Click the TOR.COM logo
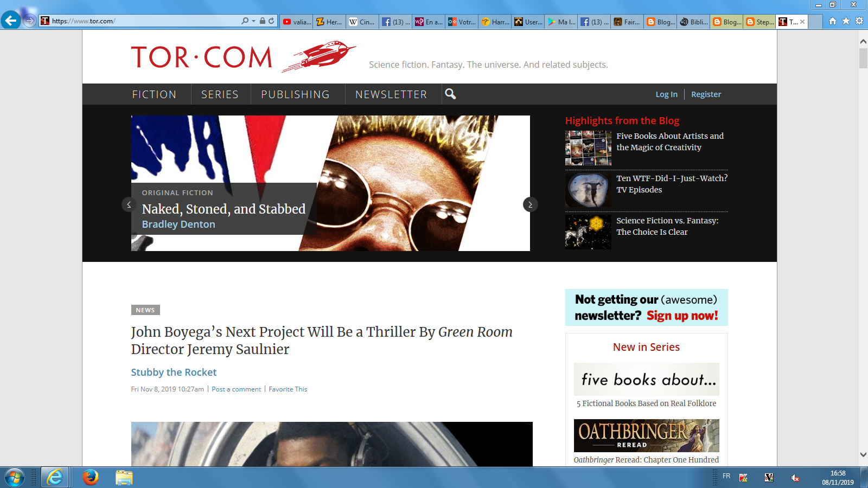 [x=201, y=57]
